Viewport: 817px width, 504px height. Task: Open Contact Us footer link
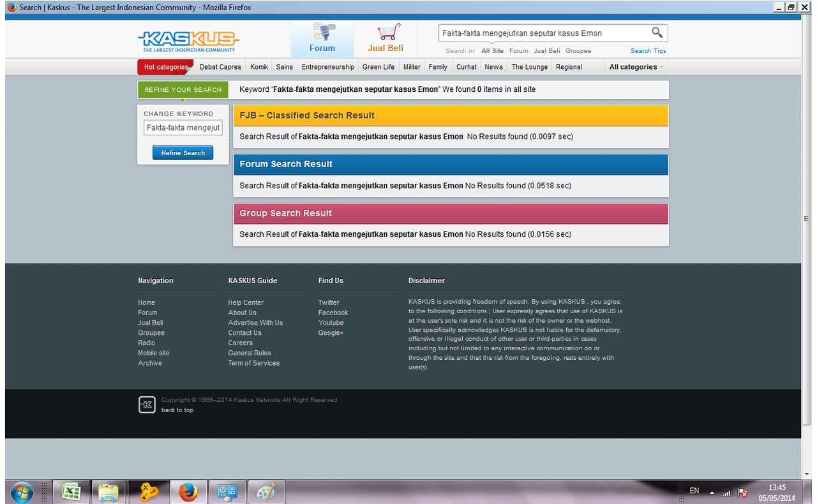[x=245, y=333]
